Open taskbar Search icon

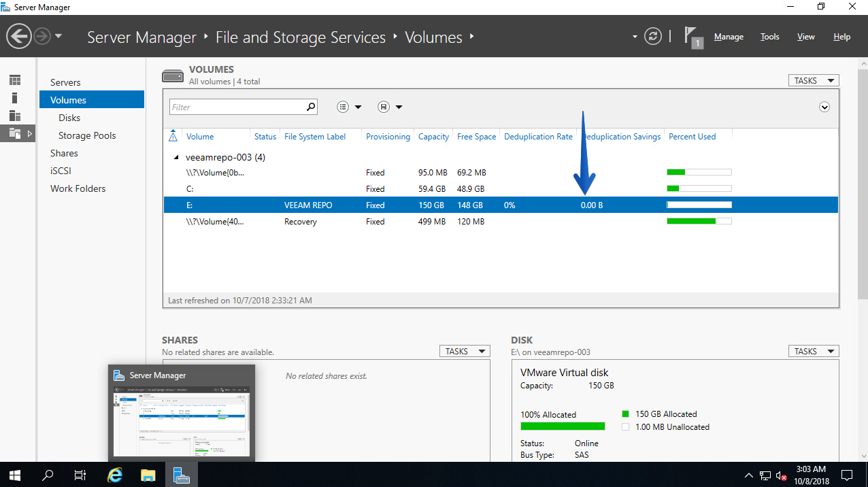tap(48, 475)
